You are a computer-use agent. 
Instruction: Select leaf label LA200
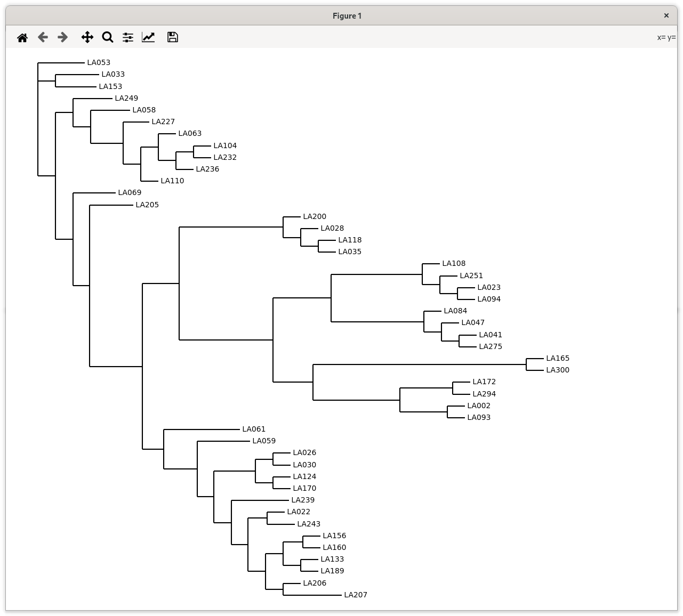[315, 216]
